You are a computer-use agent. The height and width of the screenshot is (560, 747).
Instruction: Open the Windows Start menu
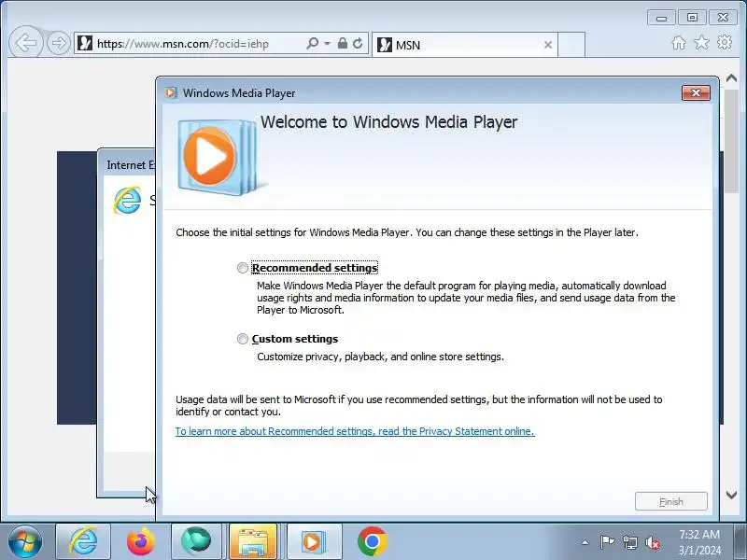click(24, 541)
